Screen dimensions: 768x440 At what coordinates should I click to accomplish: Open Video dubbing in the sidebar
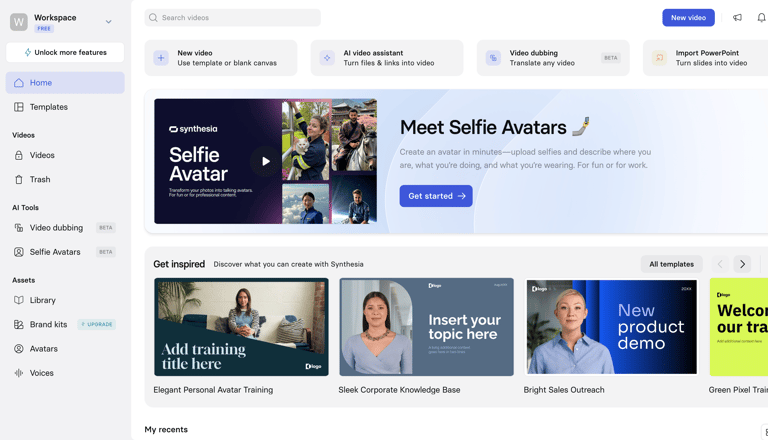point(65,228)
